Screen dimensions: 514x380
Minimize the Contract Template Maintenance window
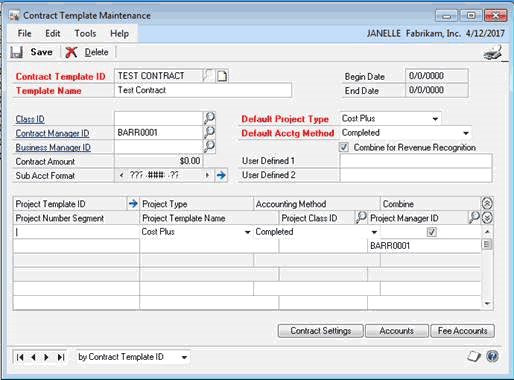447,16
